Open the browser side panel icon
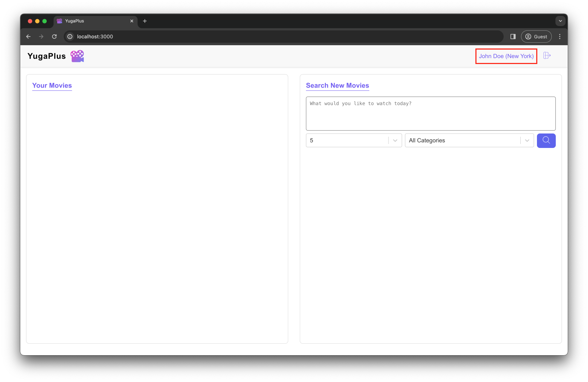 pos(513,37)
